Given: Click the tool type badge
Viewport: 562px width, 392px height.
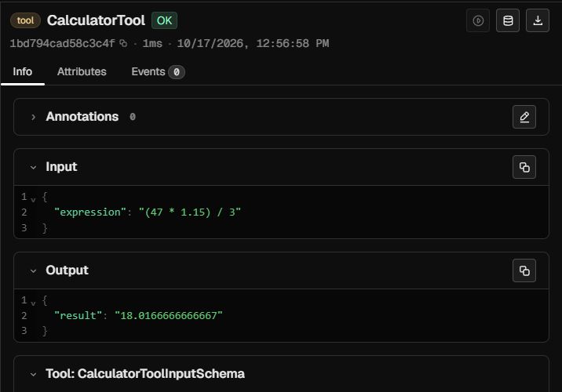Looking at the screenshot, I should pos(25,20).
